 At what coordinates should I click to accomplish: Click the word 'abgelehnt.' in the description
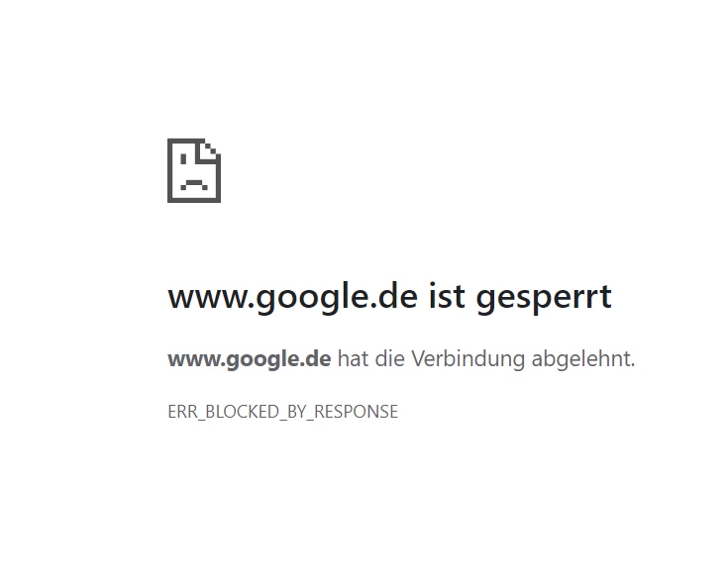[583, 359]
